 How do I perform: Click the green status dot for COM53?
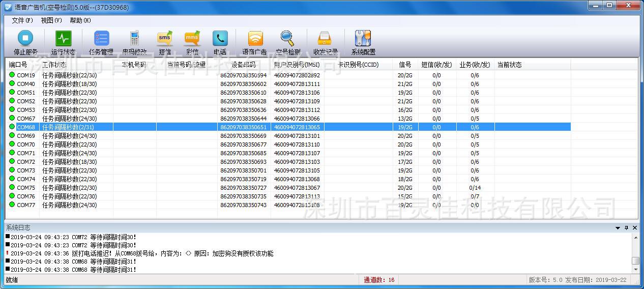[12, 109]
